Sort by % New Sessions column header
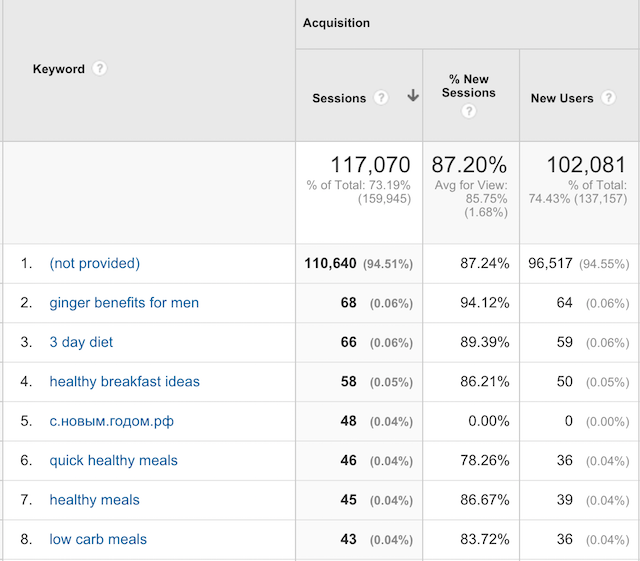Image resolution: width=640 pixels, height=561 pixels. point(469,86)
